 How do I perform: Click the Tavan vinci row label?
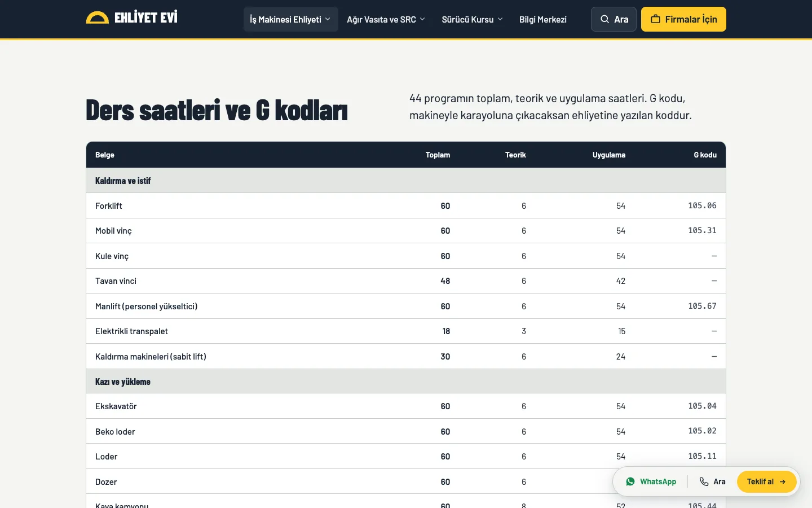116,281
